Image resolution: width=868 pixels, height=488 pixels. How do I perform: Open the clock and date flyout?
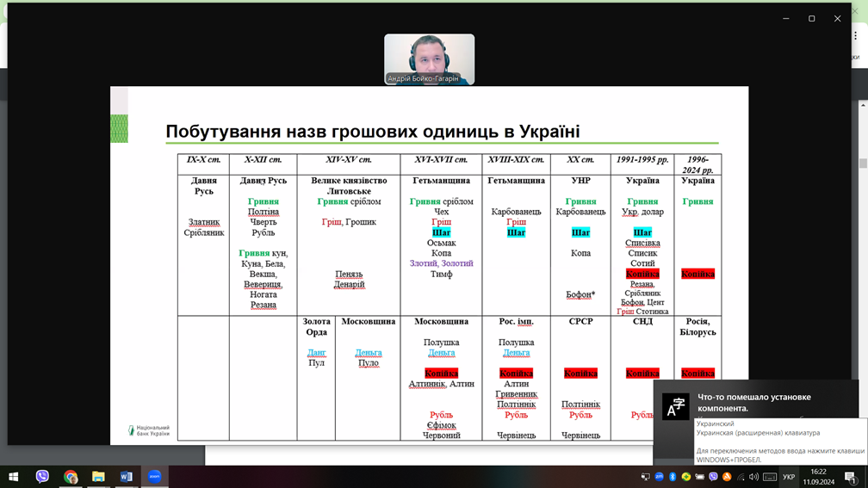[x=819, y=477]
